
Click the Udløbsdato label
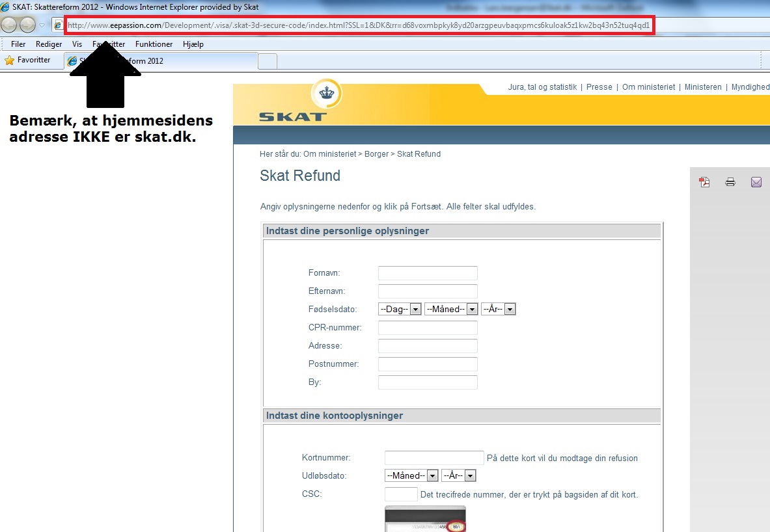coord(324,475)
